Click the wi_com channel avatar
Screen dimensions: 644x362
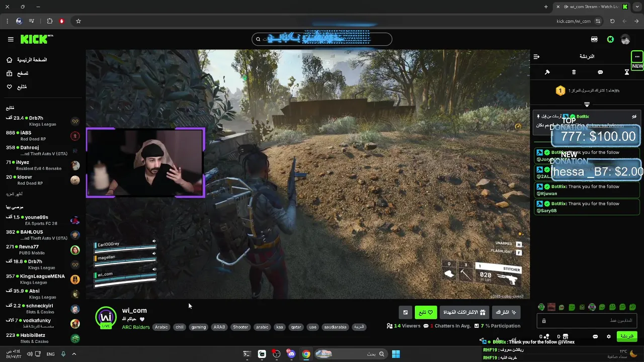[x=106, y=318]
